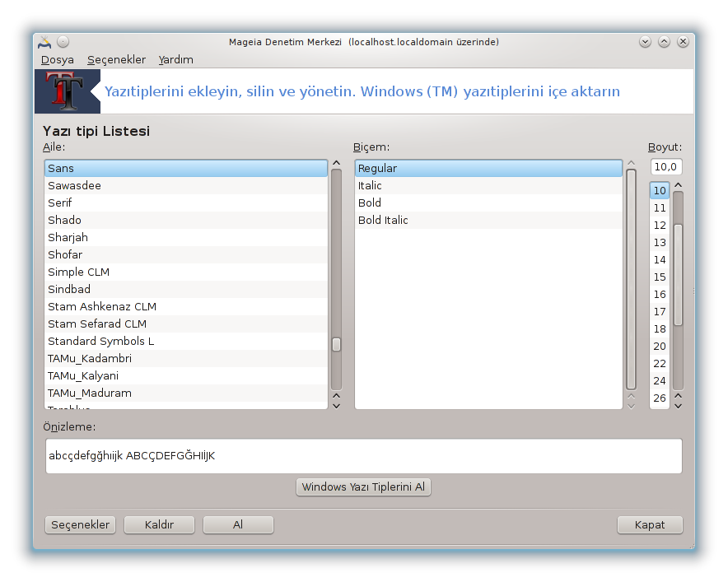Click Windows Yazı Tiplerini Al button
This screenshot has width=728, height=582.
[x=363, y=487]
